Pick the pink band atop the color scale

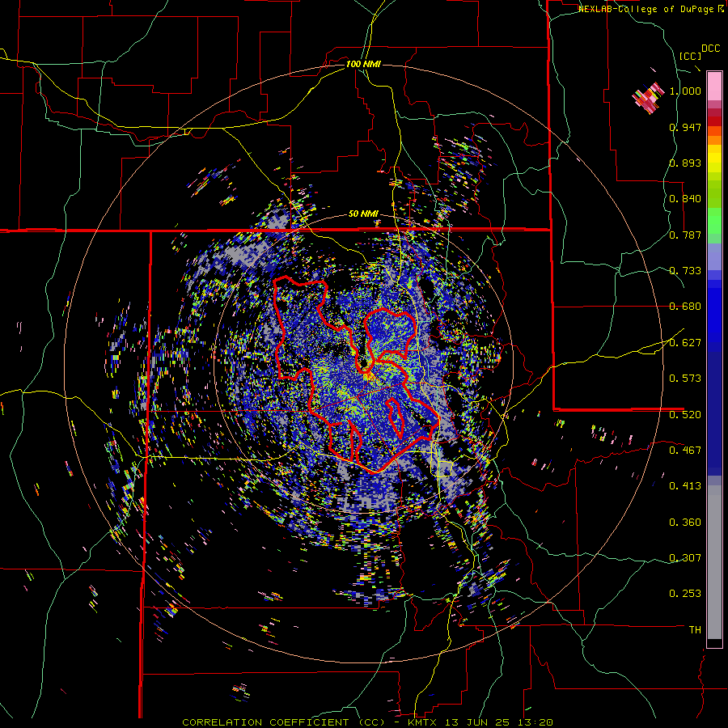pos(714,86)
